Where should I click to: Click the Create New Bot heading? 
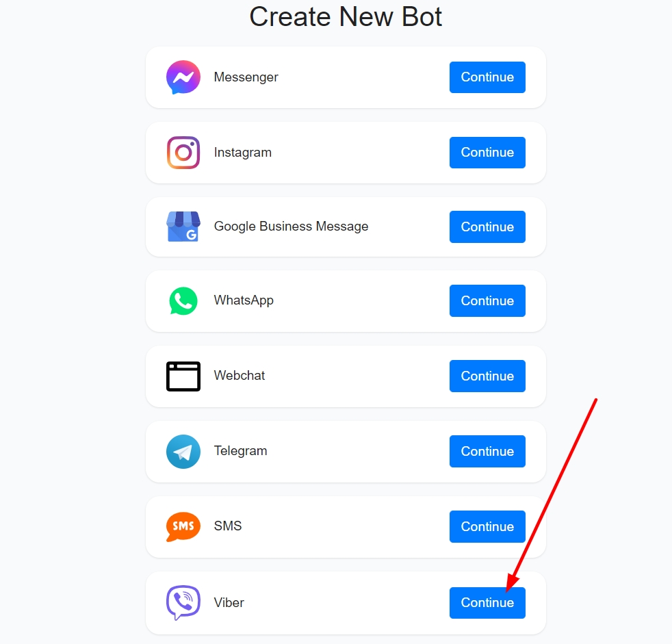click(x=346, y=16)
